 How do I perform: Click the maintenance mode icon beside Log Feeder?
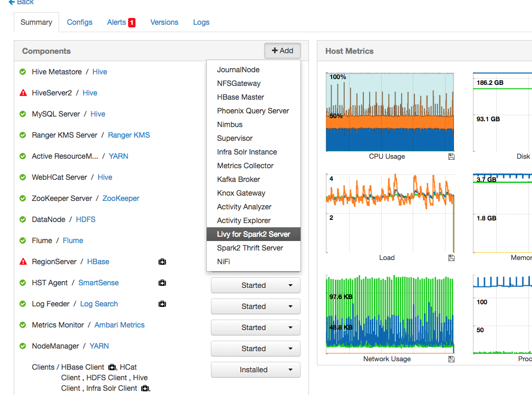coord(162,304)
